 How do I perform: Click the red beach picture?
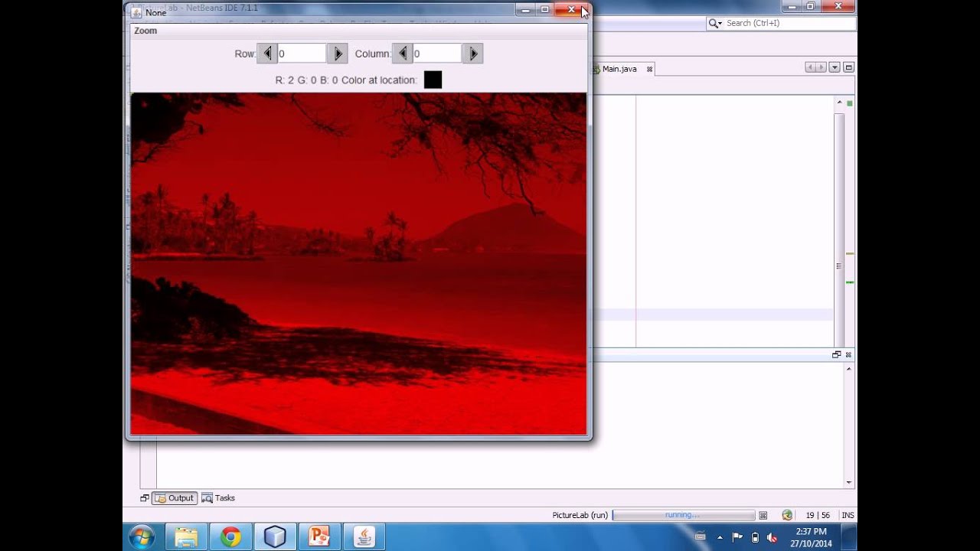[x=358, y=263]
